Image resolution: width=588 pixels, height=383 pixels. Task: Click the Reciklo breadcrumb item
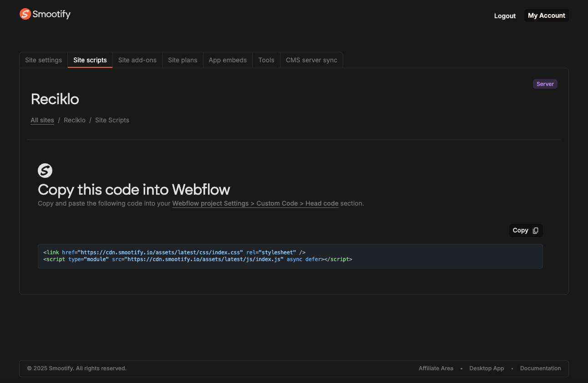(75, 120)
